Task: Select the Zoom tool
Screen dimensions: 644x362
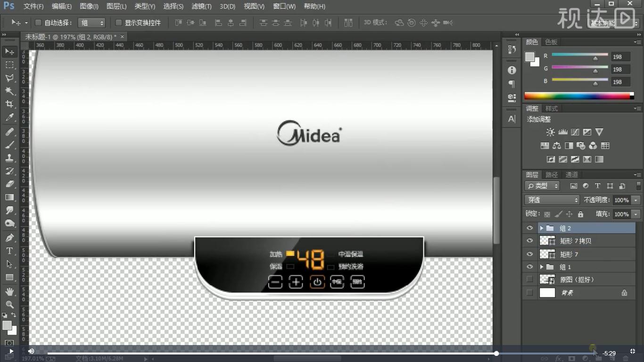Action: (x=9, y=305)
